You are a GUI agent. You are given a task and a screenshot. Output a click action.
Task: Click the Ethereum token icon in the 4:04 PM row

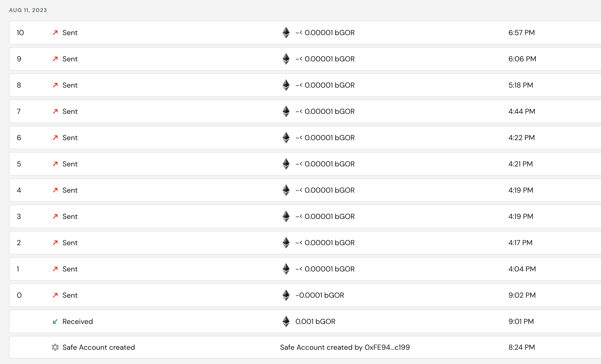pyautogui.click(x=286, y=269)
